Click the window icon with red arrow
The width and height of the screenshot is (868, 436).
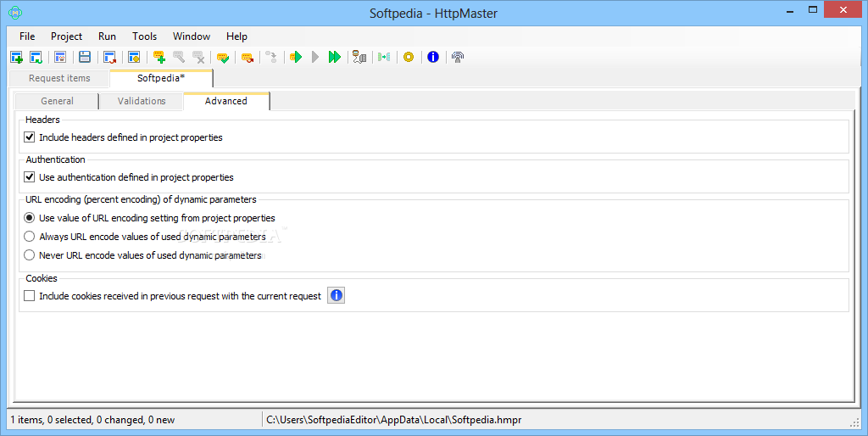point(109,57)
